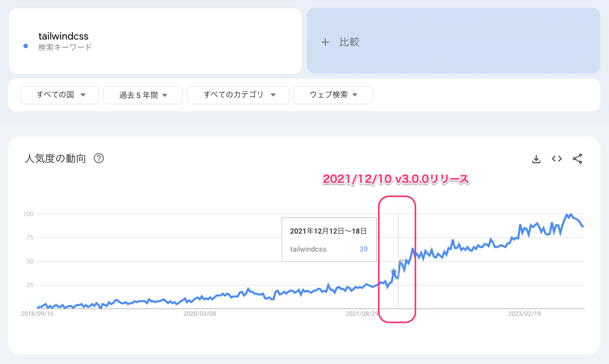Screen dimensions: 609x364
Task: Click the 人気度の動向 heading
Action: click(x=55, y=158)
